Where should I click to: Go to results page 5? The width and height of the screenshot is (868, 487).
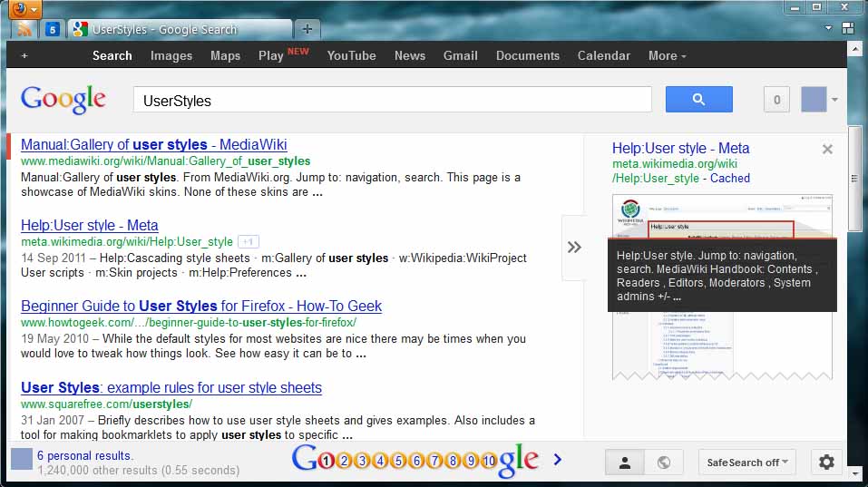pos(398,461)
